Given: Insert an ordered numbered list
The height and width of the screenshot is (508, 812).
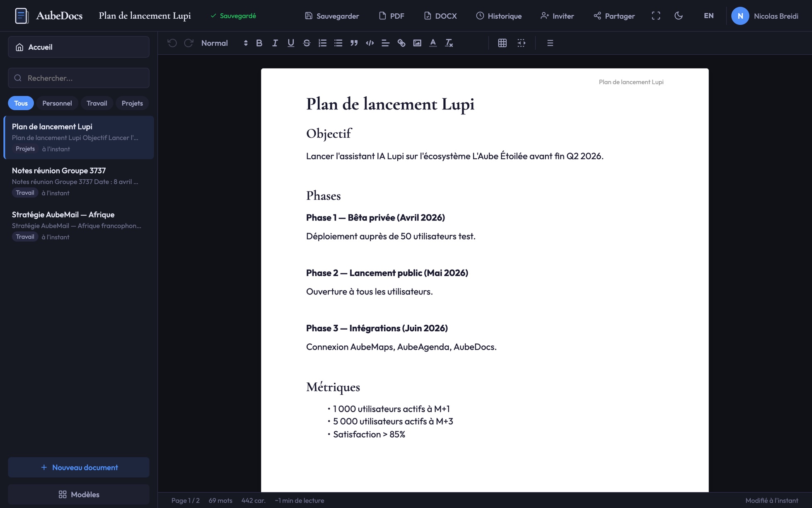Looking at the screenshot, I should [x=322, y=43].
